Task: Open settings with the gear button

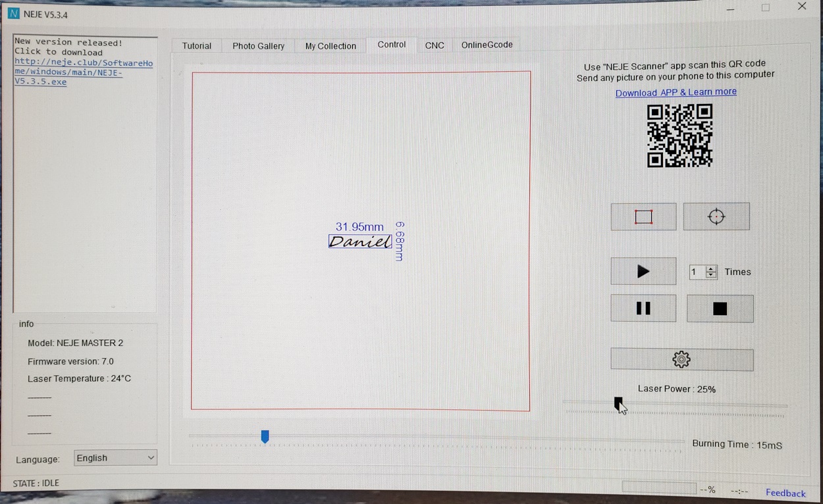Action: click(681, 359)
